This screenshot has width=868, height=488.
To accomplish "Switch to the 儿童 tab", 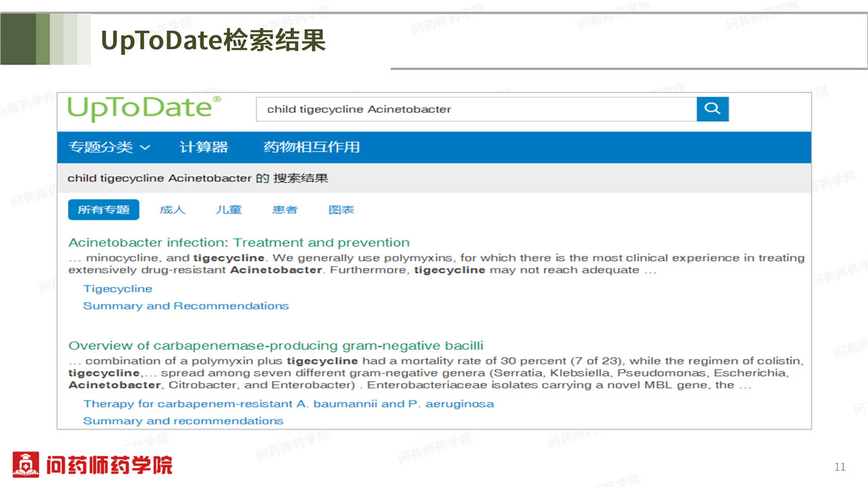I will pos(229,210).
